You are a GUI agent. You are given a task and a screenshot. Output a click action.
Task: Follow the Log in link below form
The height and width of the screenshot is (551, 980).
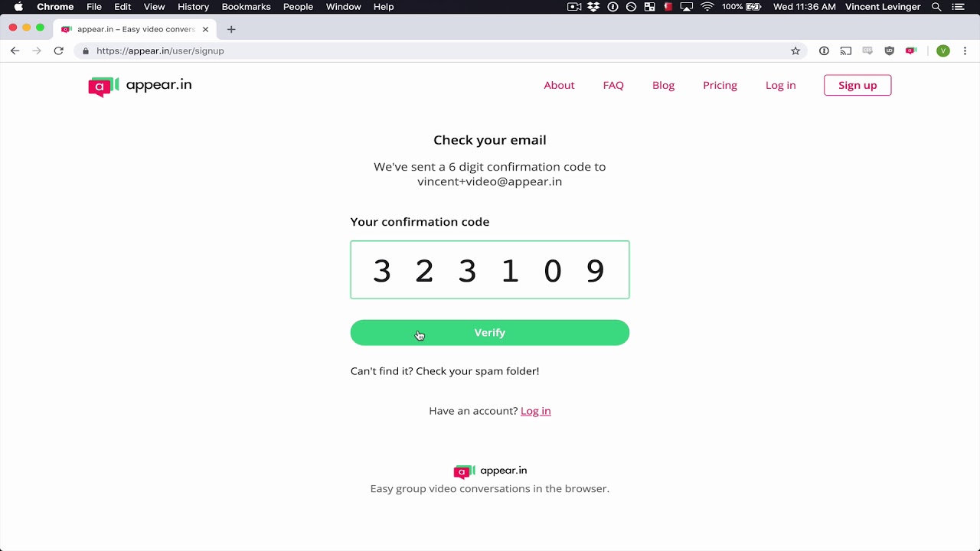[535, 411]
